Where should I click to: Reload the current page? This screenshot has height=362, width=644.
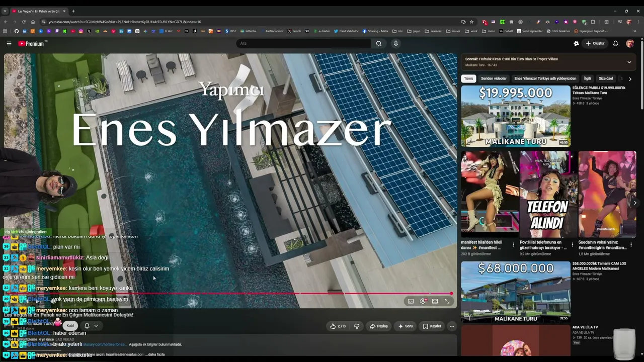24,22
